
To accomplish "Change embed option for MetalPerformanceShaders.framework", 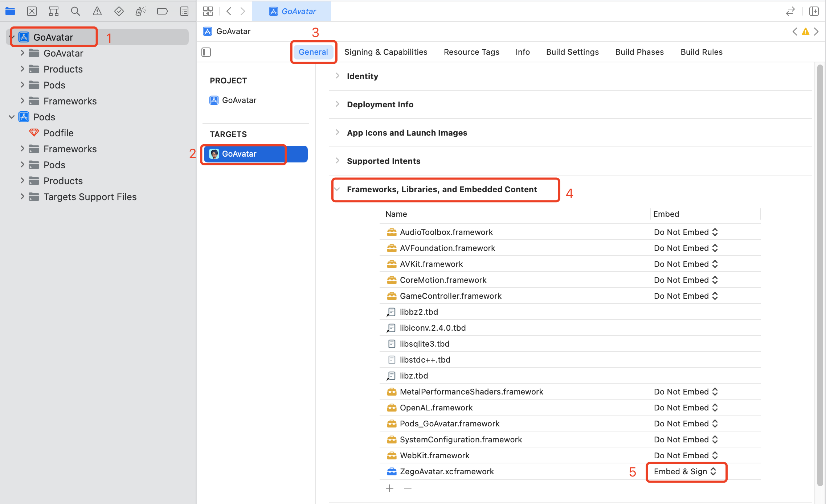I will point(686,392).
